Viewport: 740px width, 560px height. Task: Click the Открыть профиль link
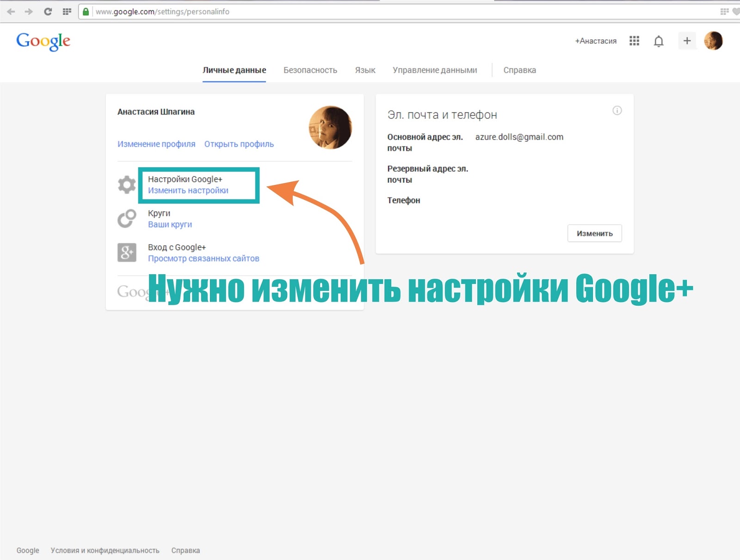239,144
